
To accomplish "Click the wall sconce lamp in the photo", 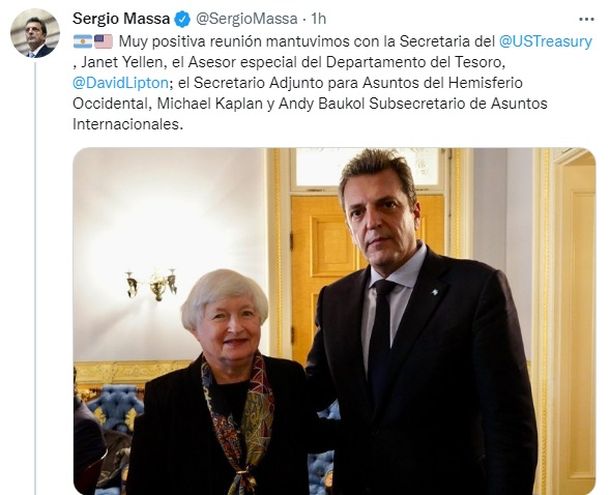I will (152, 284).
